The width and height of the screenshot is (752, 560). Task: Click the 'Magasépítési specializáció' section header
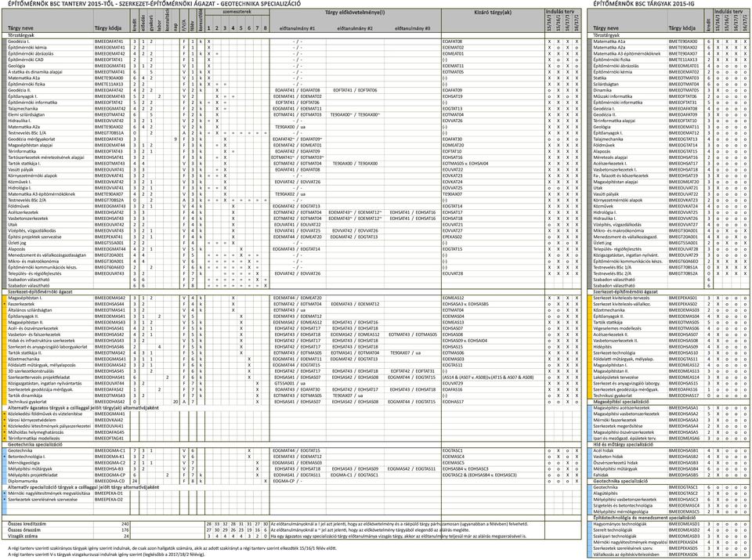620,402
